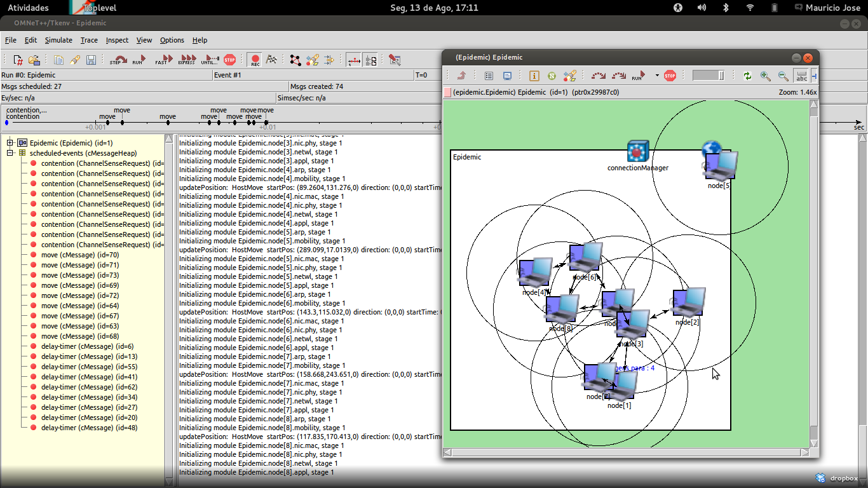Click find objects icon in Epidemic window toolbar

point(569,76)
